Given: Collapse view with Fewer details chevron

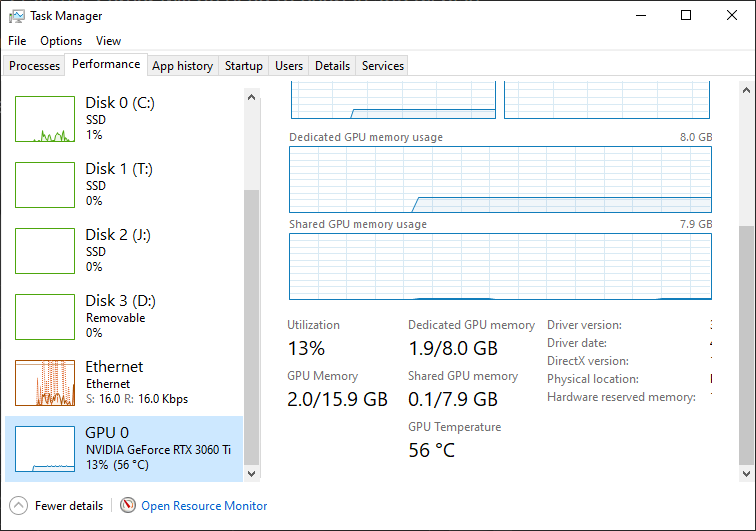Looking at the screenshot, I should point(18,506).
